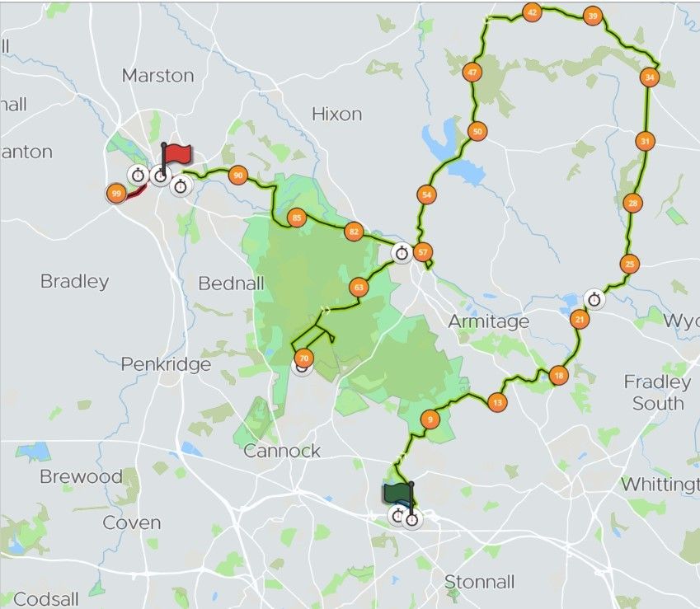The height and width of the screenshot is (609, 700).
Task: Click the red finish flag icon
Action: (176, 160)
